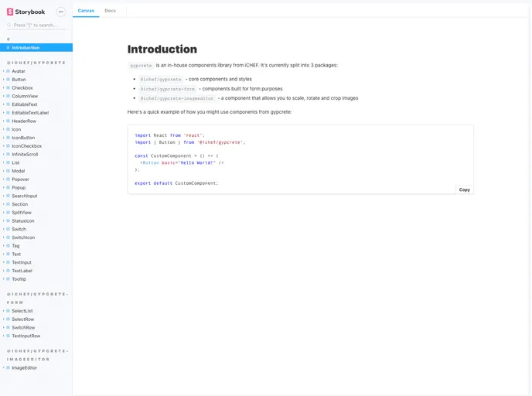Copy the code example
Viewport: 532px width, 396px height.
tap(464, 189)
